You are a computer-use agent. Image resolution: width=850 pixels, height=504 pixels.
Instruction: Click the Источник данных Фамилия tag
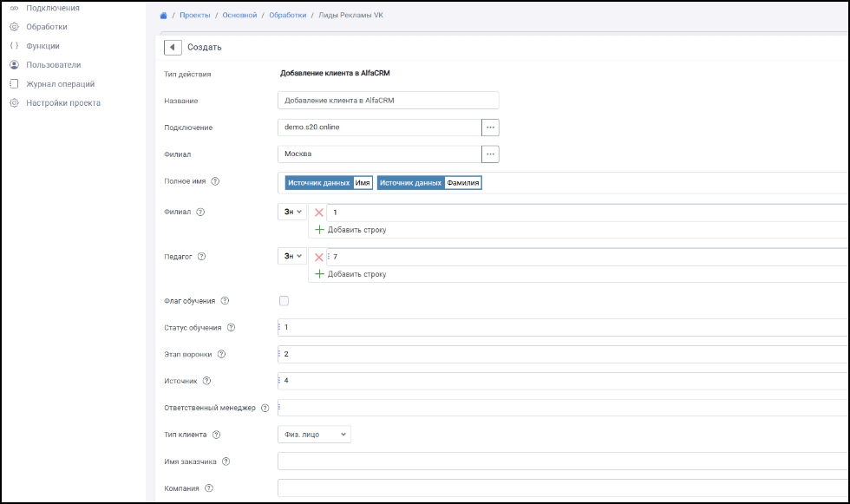click(x=429, y=183)
